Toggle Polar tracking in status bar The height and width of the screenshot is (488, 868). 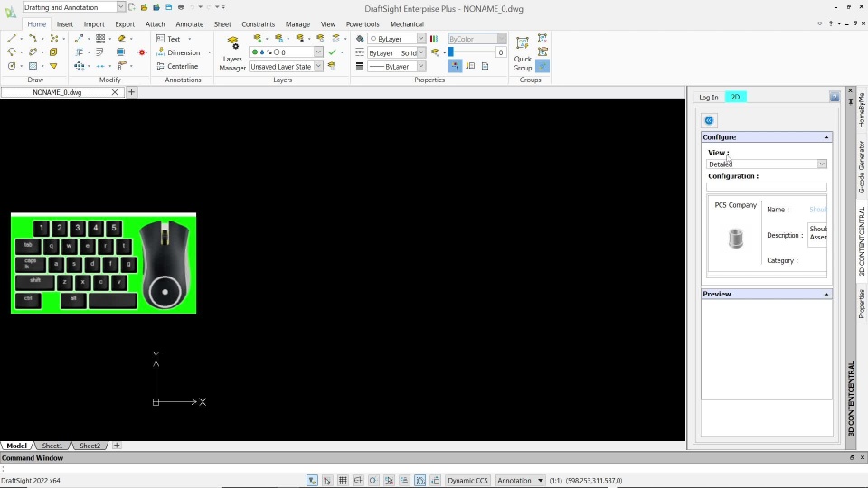click(373, 480)
